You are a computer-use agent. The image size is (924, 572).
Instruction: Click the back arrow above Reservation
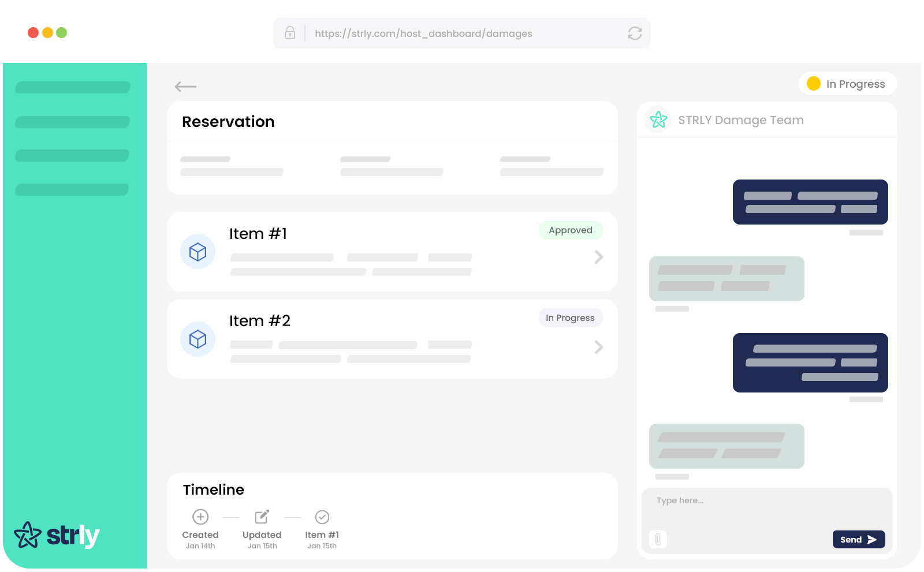(x=185, y=87)
